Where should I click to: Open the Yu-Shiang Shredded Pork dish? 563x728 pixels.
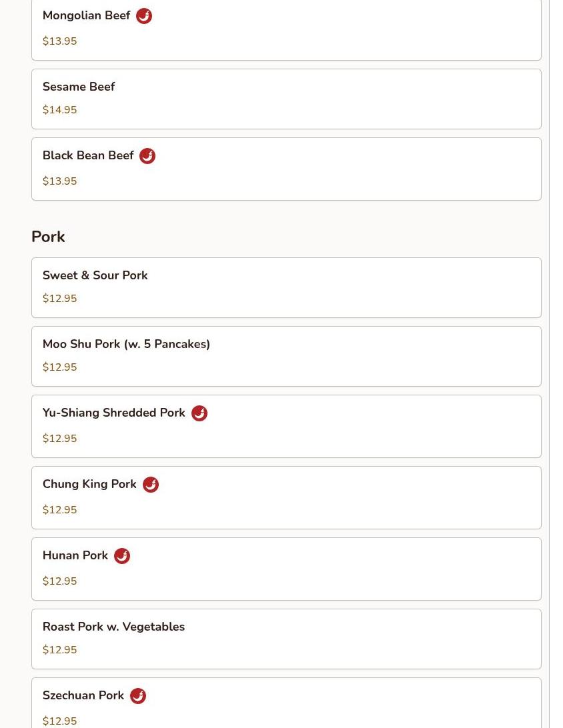click(x=113, y=413)
